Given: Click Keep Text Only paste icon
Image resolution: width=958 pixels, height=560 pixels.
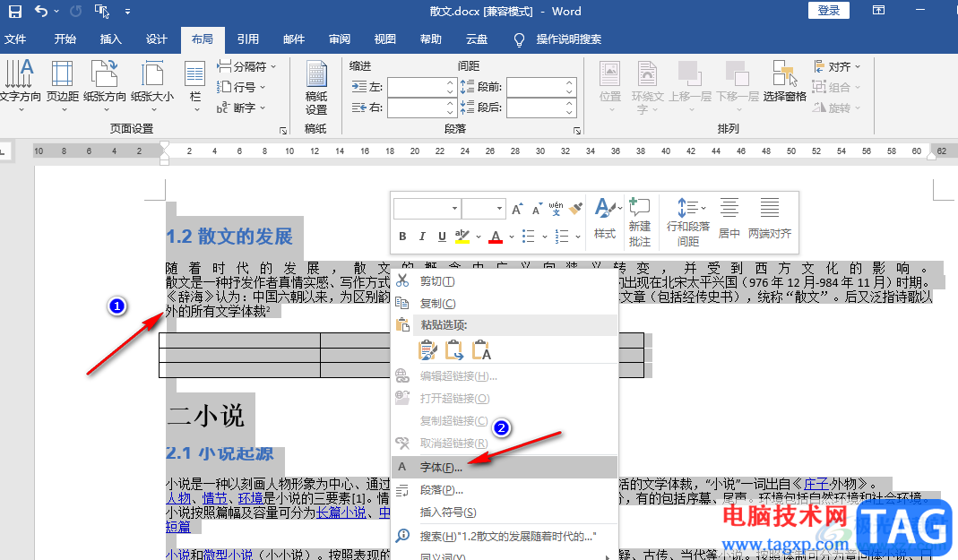Looking at the screenshot, I should 481,350.
